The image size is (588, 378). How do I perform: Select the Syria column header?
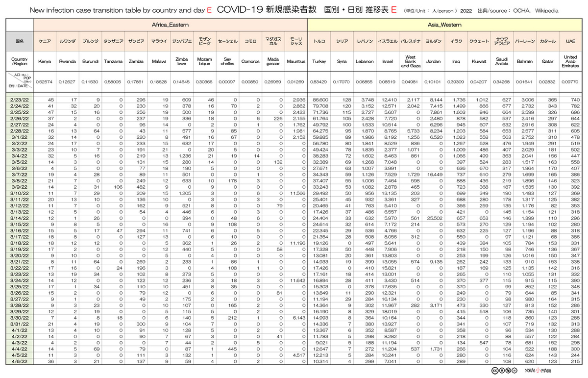pyautogui.click(x=342, y=62)
